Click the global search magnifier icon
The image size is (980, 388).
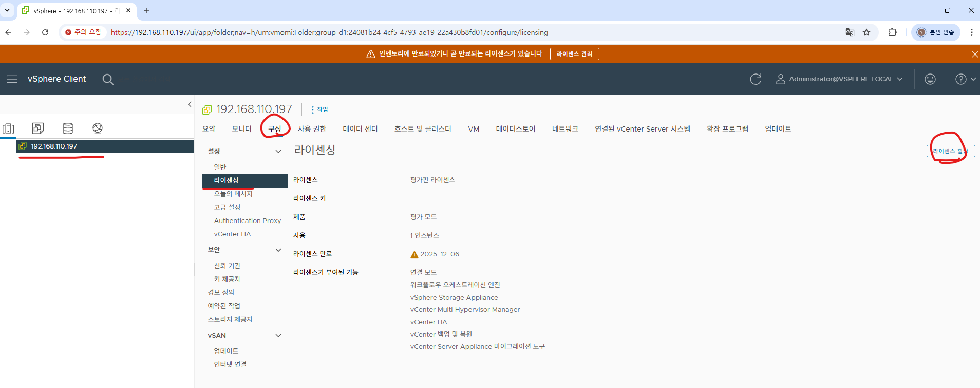click(108, 79)
